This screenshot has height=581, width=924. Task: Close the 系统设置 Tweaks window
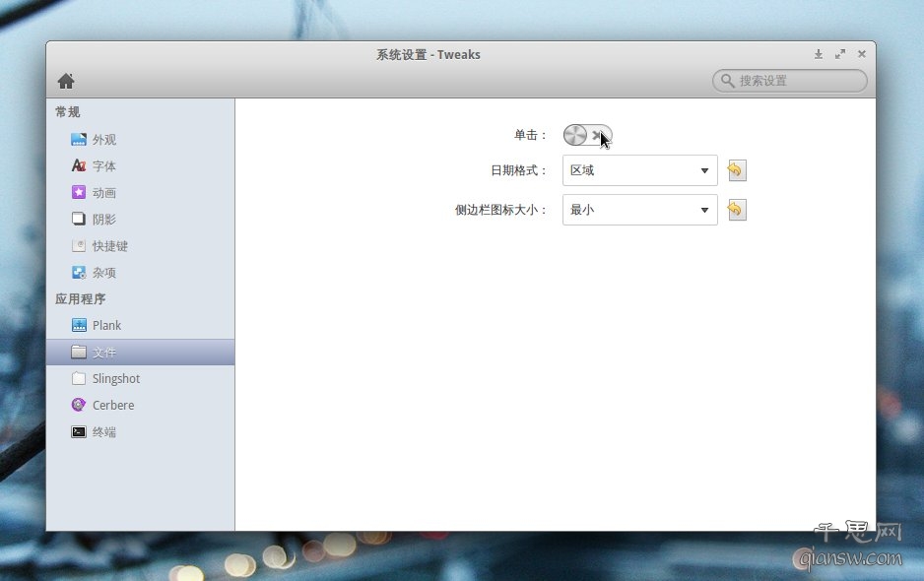862,54
